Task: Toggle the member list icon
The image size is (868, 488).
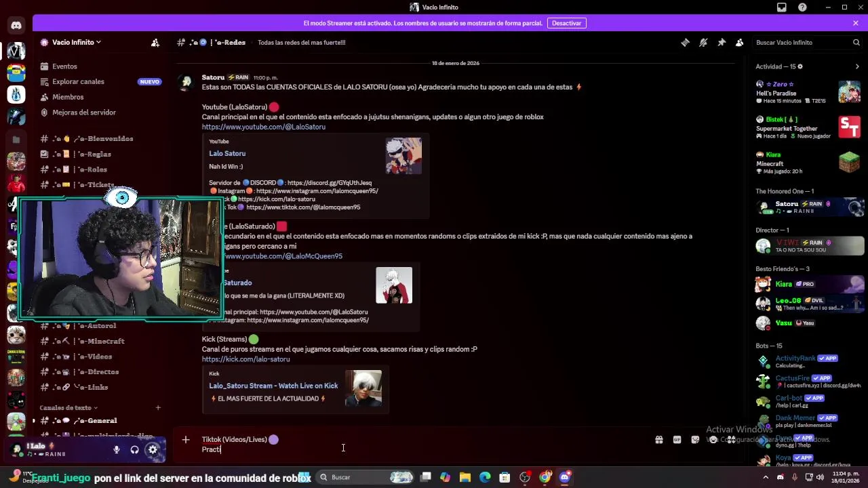Action: pos(740,42)
